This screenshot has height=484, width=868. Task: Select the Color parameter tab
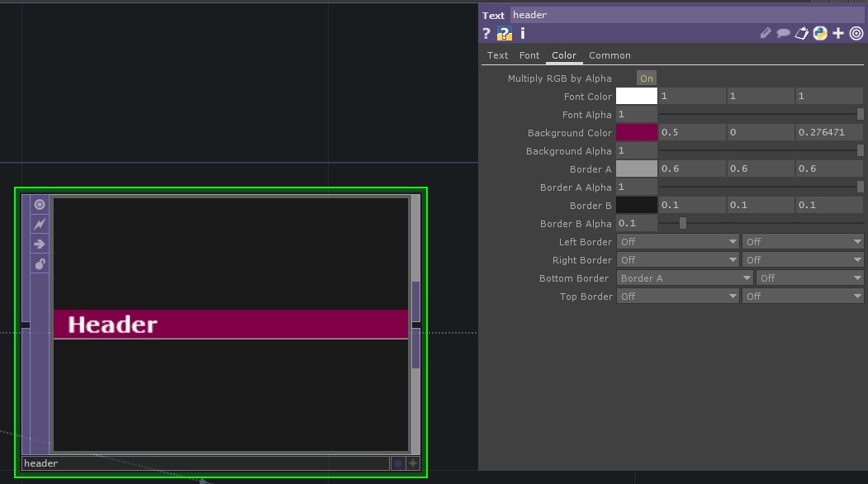[564, 55]
